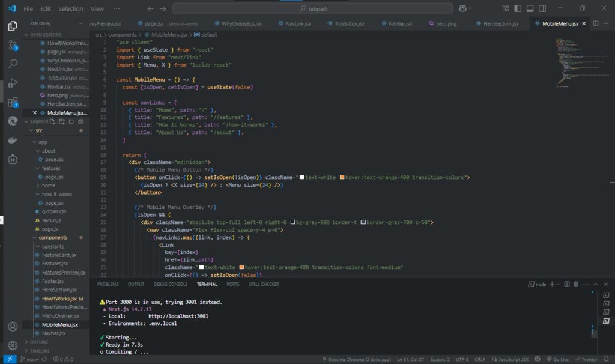Collapse the features folder in explorer
Image resolution: width=615 pixels, height=364 pixels.
(x=38, y=168)
